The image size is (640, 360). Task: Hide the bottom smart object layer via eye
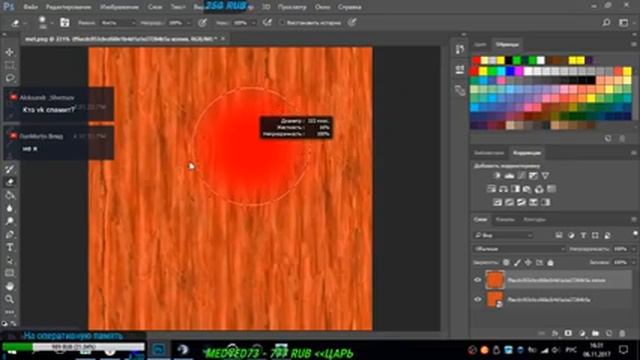pyautogui.click(x=478, y=300)
